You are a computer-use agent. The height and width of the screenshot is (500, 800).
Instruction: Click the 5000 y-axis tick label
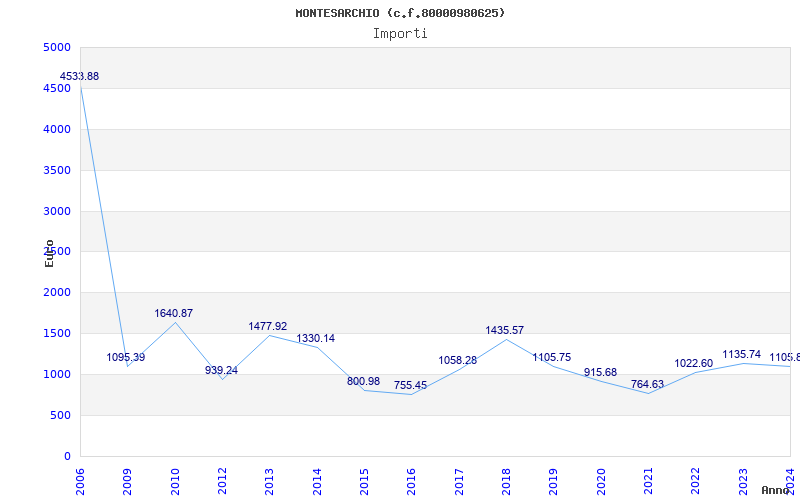(x=57, y=47)
